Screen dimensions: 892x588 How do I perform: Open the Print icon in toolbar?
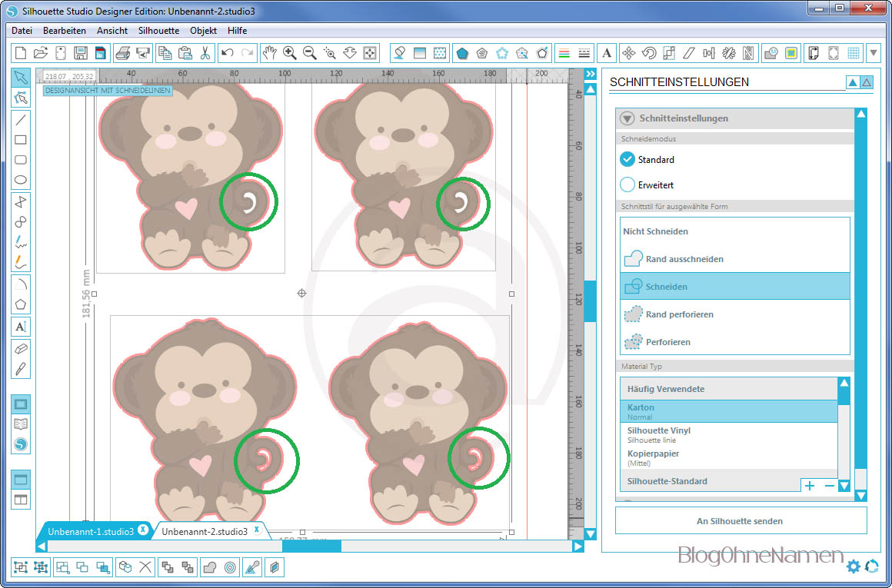pyautogui.click(x=122, y=53)
